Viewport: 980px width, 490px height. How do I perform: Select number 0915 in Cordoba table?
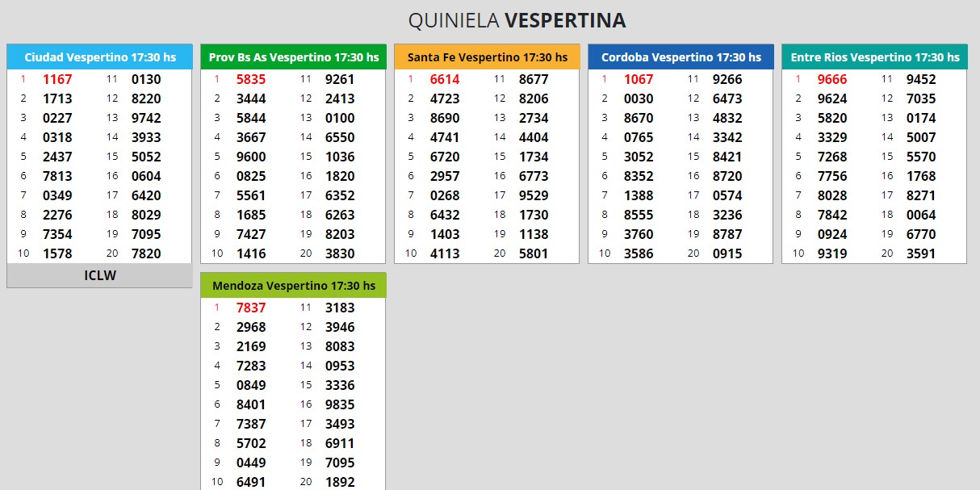tap(727, 253)
